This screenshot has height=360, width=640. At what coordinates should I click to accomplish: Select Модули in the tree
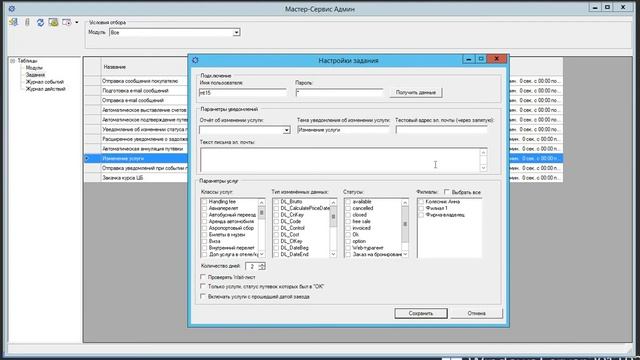(34, 68)
